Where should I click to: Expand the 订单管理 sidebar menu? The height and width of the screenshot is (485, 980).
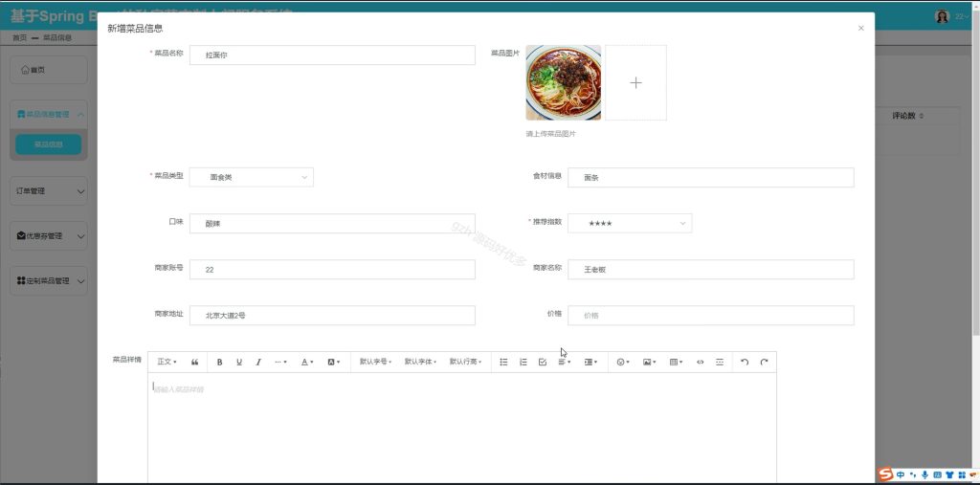coord(49,191)
